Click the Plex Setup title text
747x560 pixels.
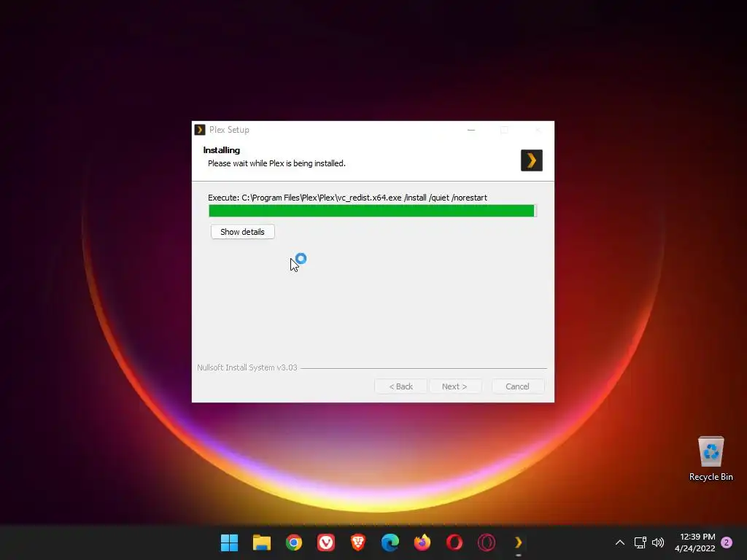[229, 130]
